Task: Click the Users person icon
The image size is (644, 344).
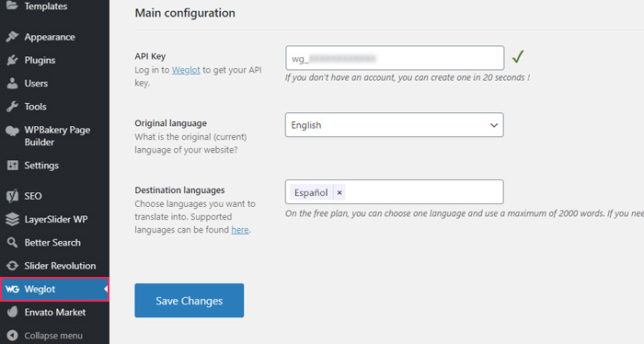Action: [x=12, y=84]
